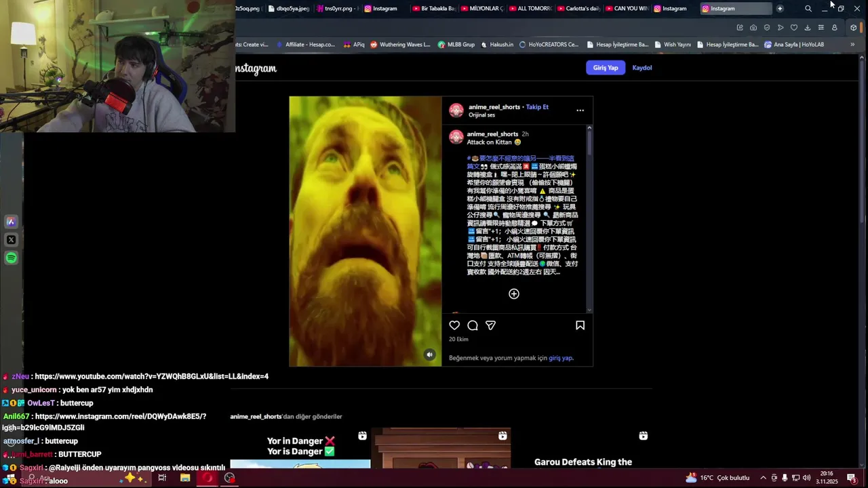Open the browser easy setup lines icon

tap(821, 28)
